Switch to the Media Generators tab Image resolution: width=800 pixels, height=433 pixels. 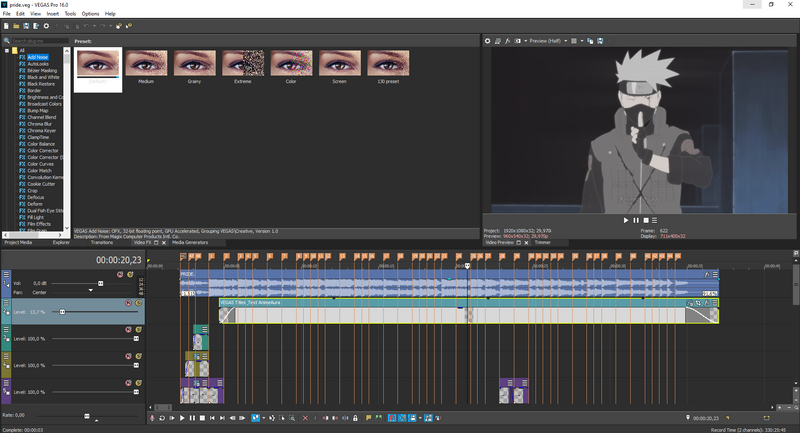[x=190, y=242]
